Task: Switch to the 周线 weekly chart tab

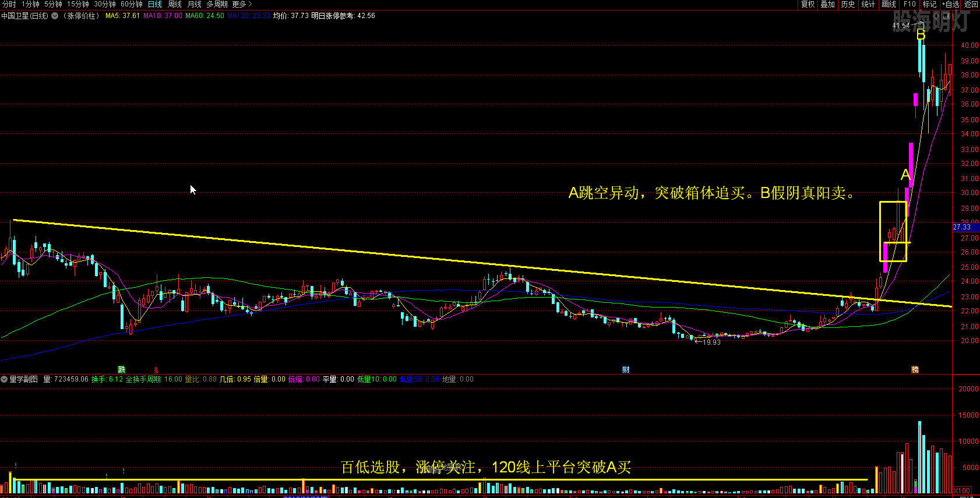Action: coord(175,4)
